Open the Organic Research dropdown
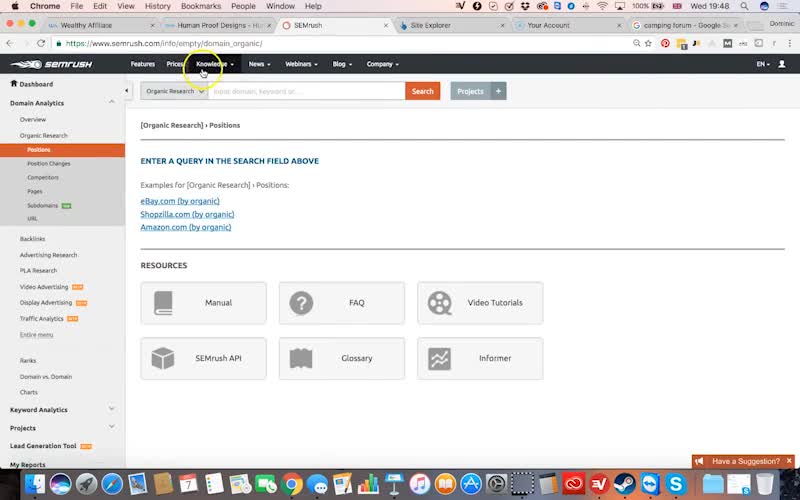This screenshot has height=500, width=800. pyautogui.click(x=174, y=91)
